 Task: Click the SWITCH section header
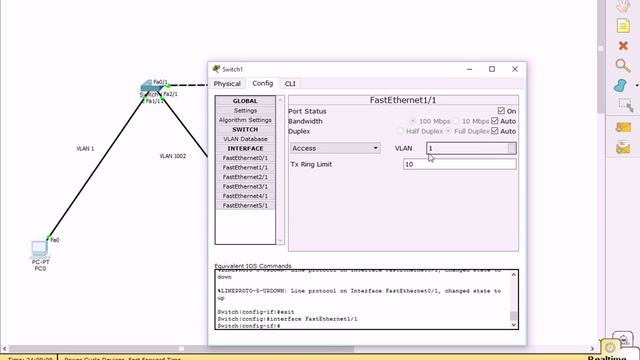[x=245, y=129]
